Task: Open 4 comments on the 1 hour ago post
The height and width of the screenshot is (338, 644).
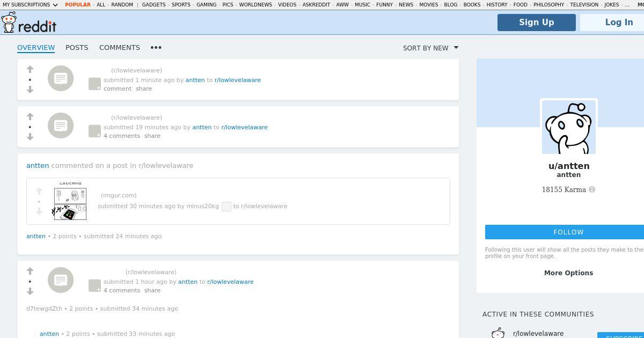Action: (122, 290)
